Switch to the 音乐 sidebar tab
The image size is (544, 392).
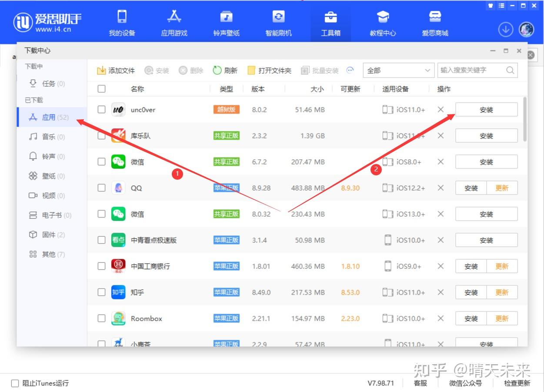pyautogui.click(x=46, y=137)
